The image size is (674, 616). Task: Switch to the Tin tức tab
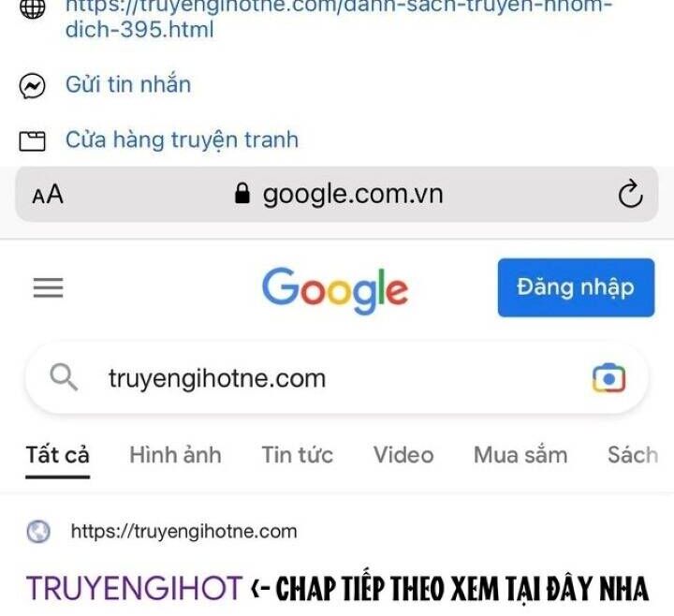click(298, 455)
